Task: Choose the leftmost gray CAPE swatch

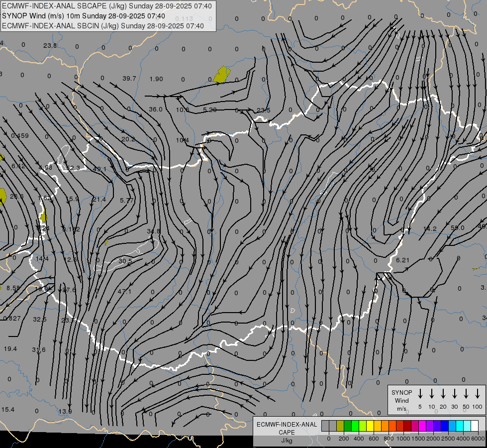Action: [x=325, y=426]
